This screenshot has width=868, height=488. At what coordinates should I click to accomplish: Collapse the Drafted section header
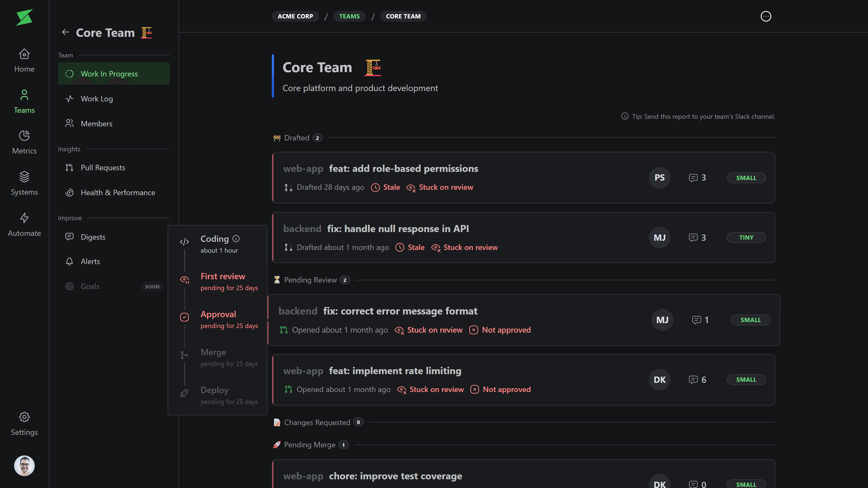coord(296,138)
